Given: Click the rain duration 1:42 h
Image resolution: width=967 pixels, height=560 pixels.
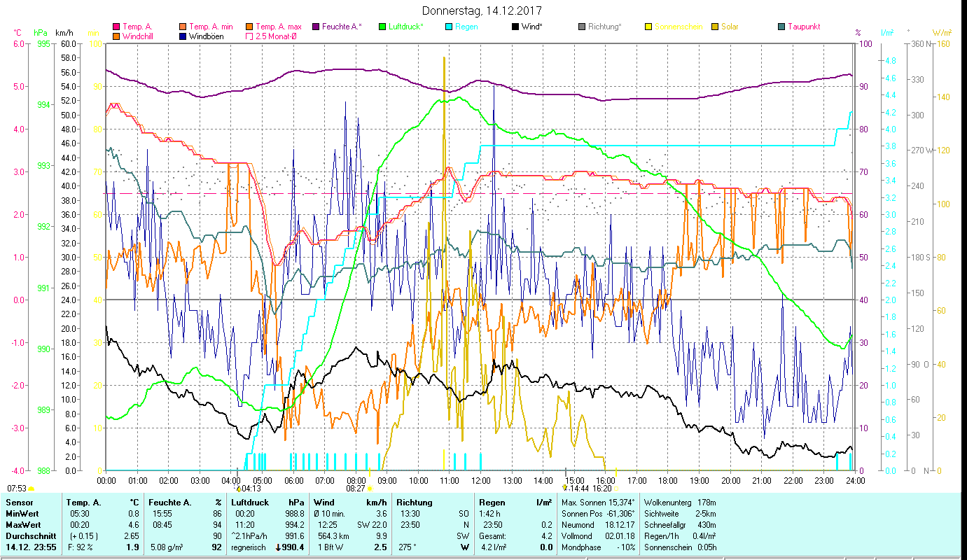Looking at the screenshot, I should coord(491,514).
